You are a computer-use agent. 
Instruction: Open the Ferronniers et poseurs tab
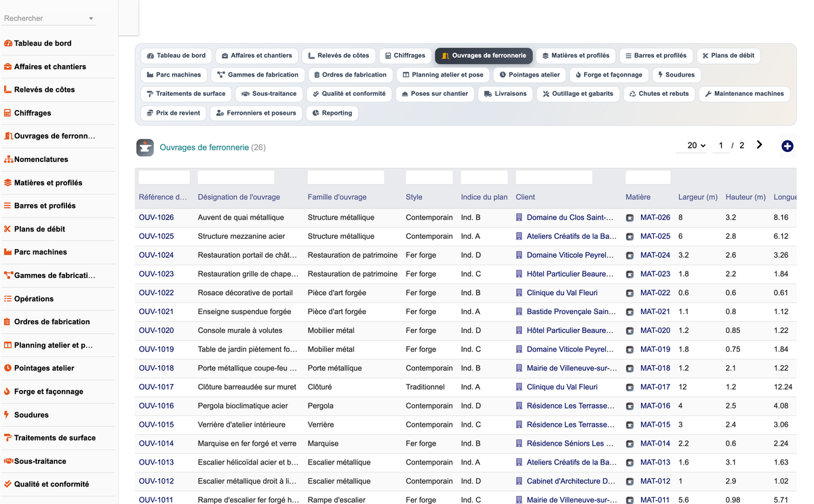[256, 113]
